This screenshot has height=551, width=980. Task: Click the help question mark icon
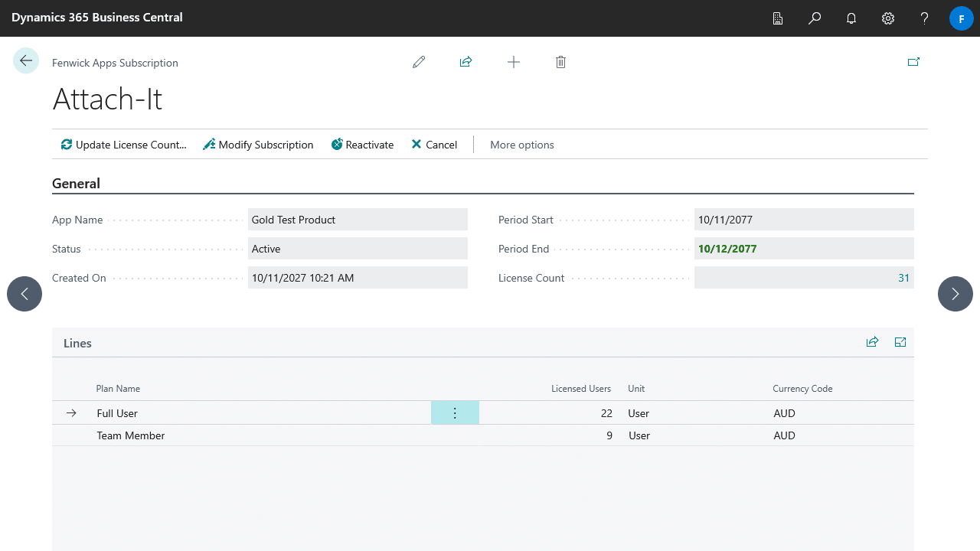coord(924,18)
